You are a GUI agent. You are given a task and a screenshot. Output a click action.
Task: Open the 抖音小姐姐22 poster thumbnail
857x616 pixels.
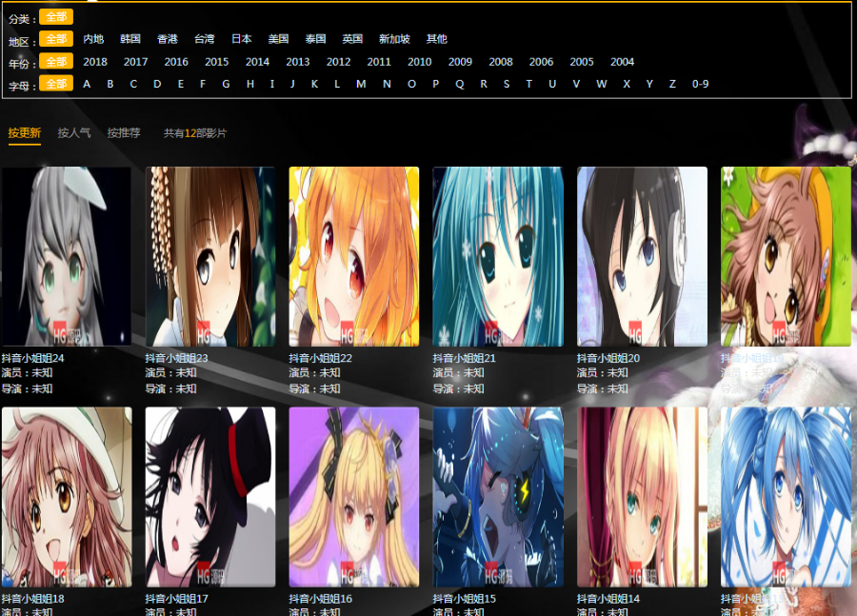click(x=354, y=256)
